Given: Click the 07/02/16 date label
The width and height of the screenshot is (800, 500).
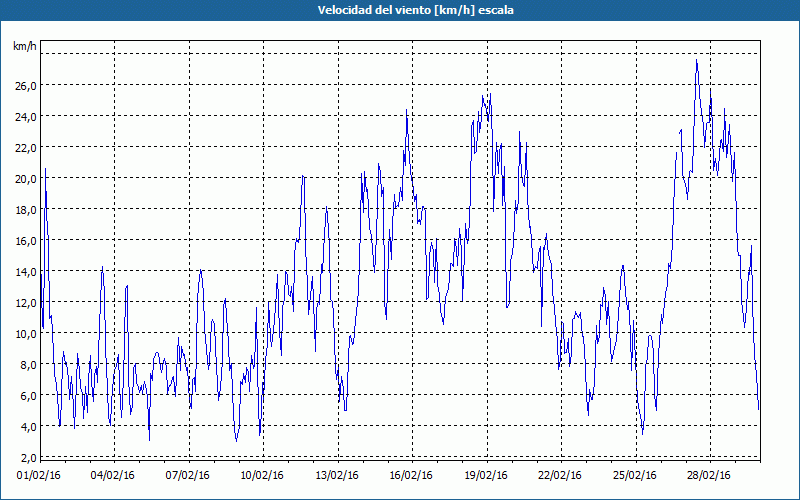Looking at the screenshot, I should pos(188,476).
